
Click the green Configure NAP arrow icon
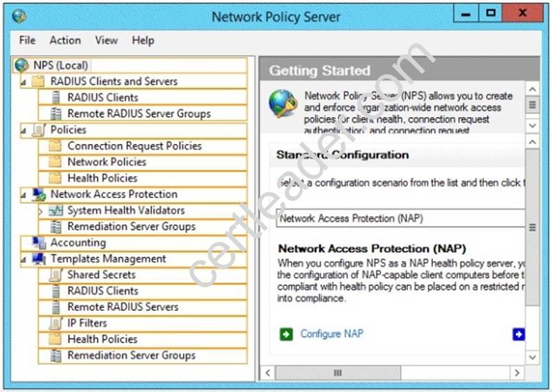pyautogui.click(x=286, y=335)
